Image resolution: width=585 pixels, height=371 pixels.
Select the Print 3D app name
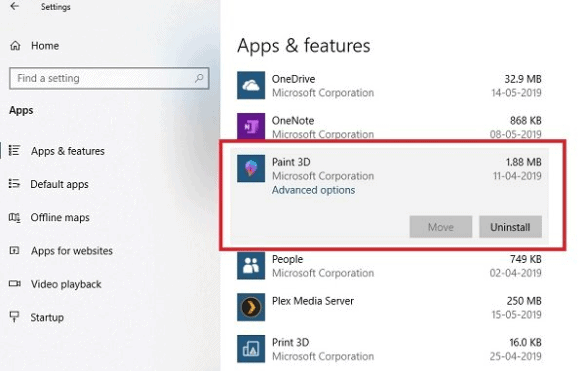coord(290,342)
